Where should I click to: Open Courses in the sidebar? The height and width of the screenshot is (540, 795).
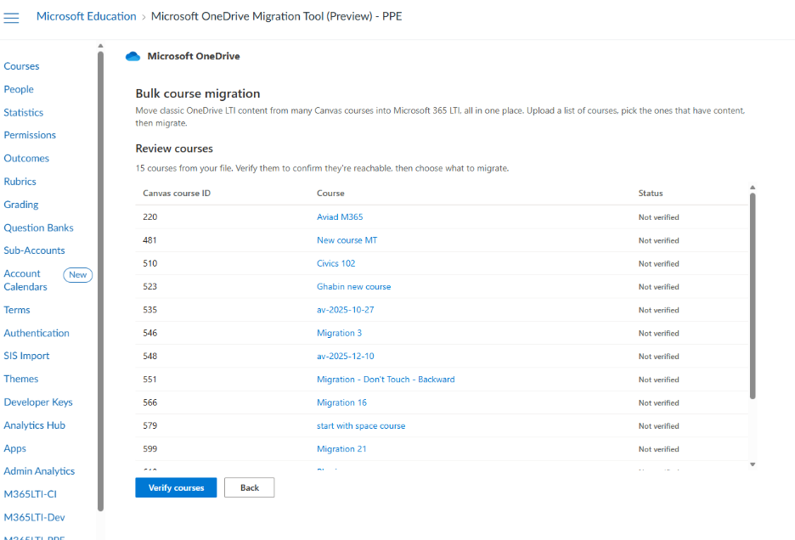click(x=21, y=66)
